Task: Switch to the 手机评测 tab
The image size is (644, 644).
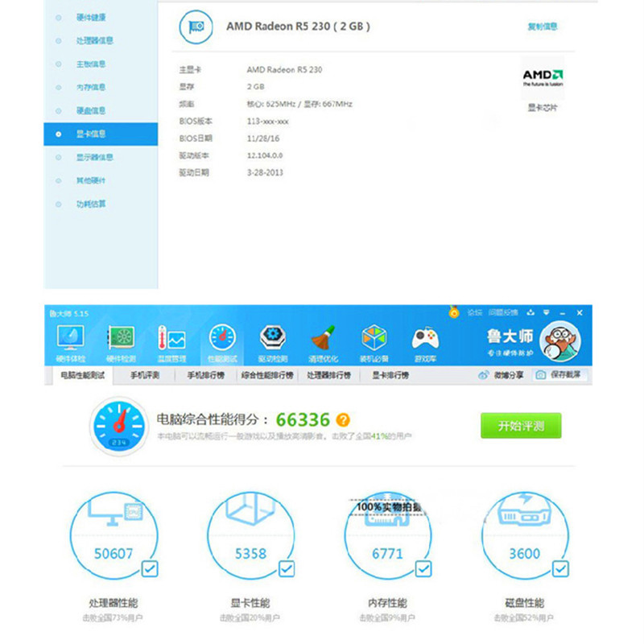Action: coord(145,375)
